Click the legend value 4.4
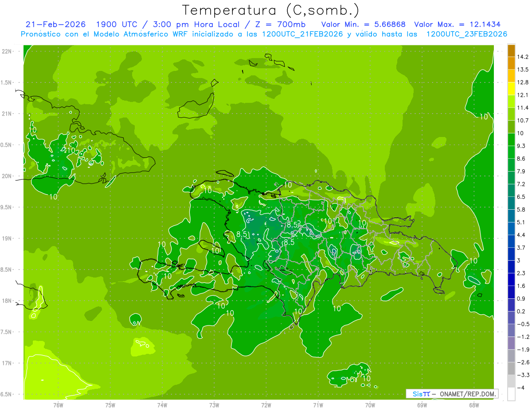 pyautogui.click(x=521, y=235)
